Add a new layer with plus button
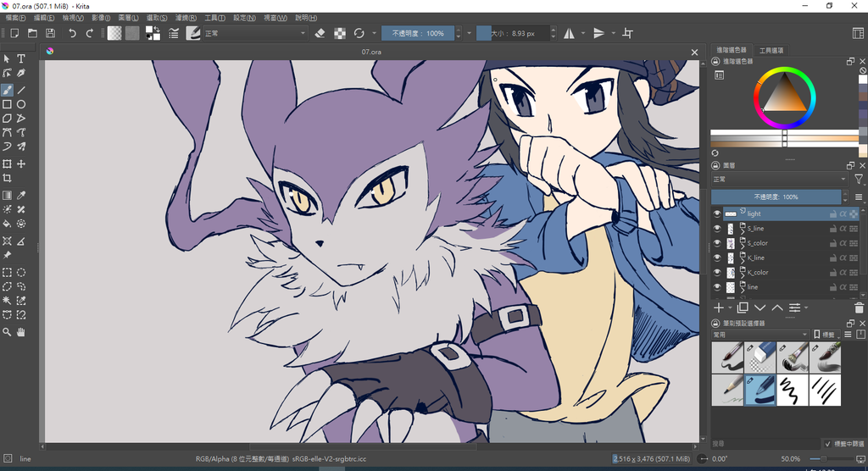868x471 pixels. tap(719, 308)
